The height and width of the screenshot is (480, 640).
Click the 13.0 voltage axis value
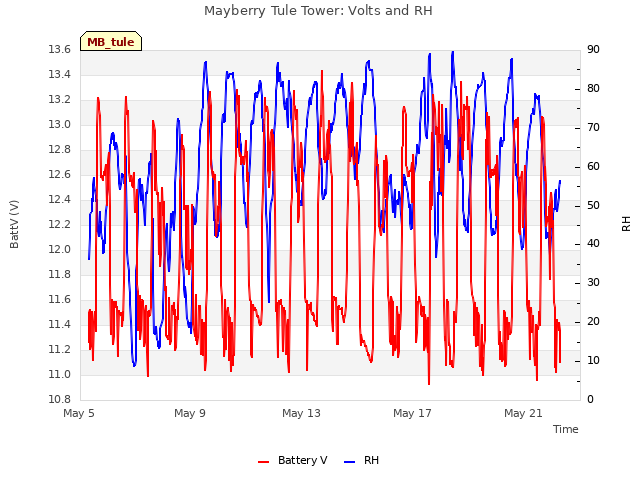[x=60, y=124]
